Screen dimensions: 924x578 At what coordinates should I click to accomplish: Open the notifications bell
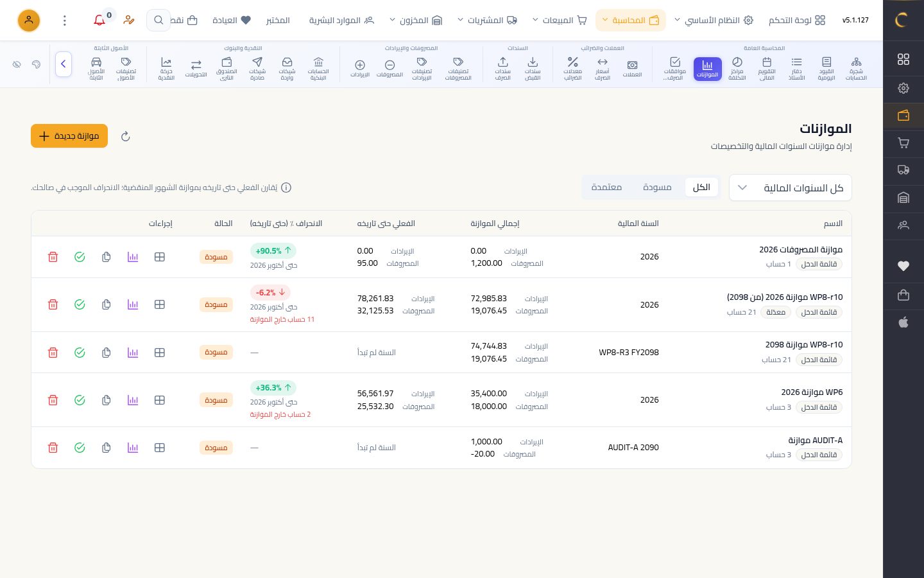99,21
